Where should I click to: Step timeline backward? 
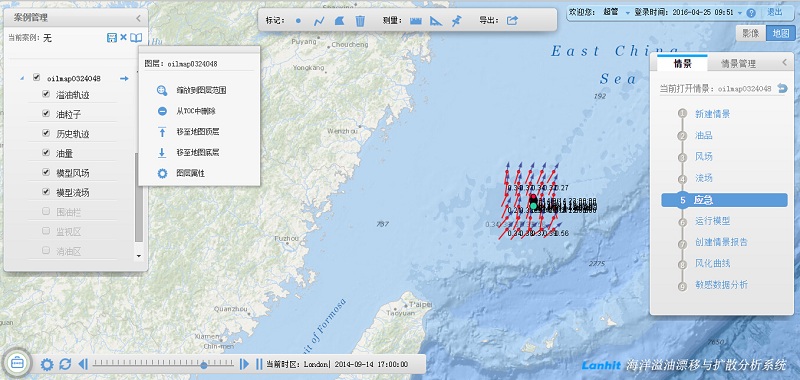(x=83, y=364)
